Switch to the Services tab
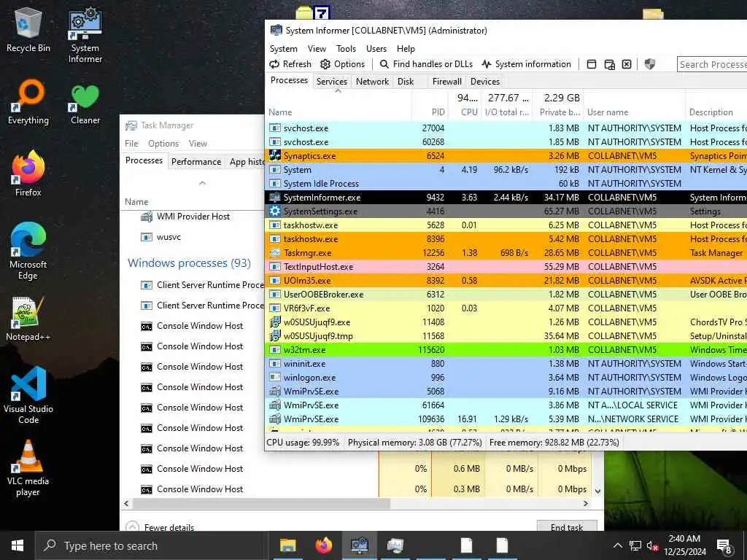Viewport: 747px width, 560px height. click(x=332, y=82)
